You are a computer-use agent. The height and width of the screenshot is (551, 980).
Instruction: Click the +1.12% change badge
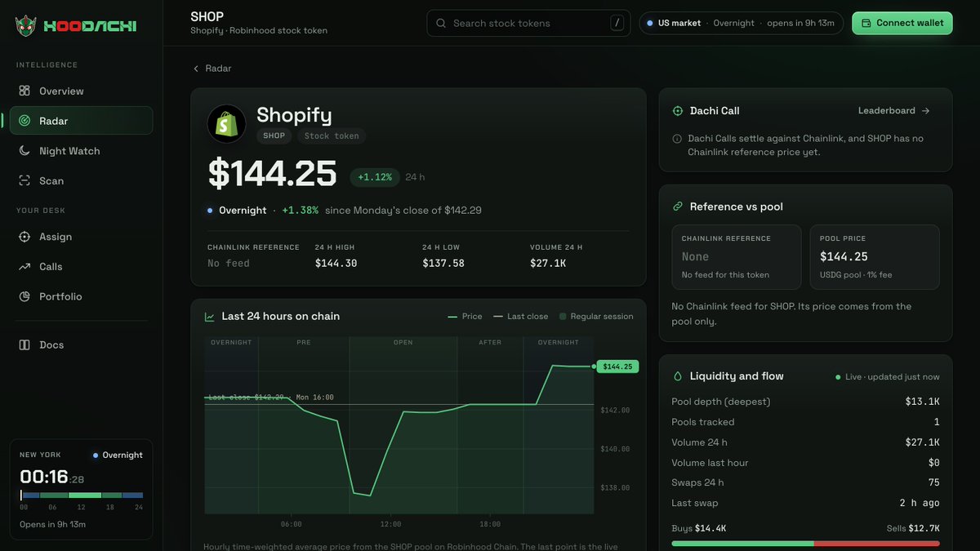[375, 177]
